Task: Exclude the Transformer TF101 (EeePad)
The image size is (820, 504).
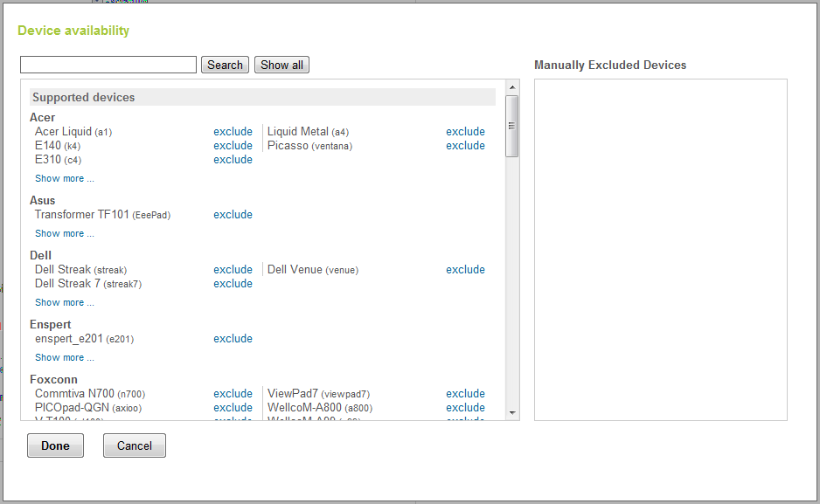Action: pyautogui.click(x=233, y=215)
